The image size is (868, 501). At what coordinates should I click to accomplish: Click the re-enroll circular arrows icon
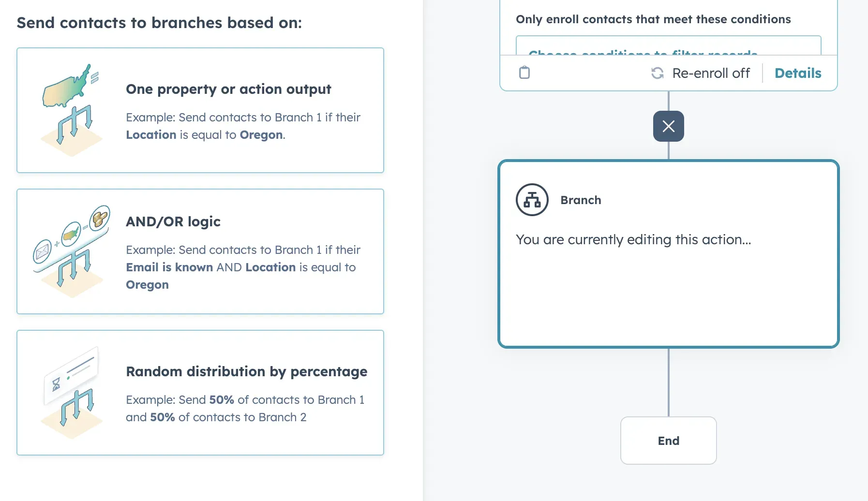click(657, 73)
